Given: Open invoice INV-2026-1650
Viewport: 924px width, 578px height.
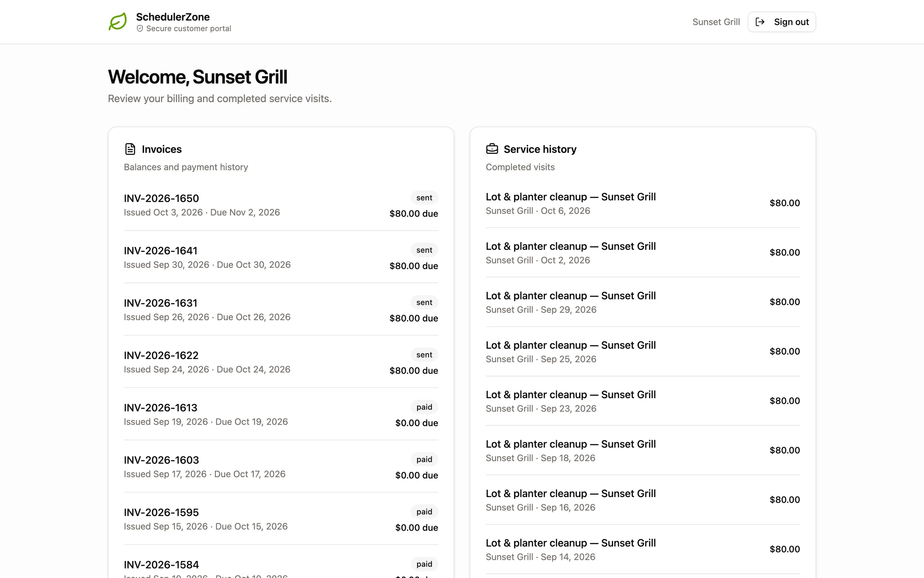Looking at the screenshot, I should click(x=281, y=205).
